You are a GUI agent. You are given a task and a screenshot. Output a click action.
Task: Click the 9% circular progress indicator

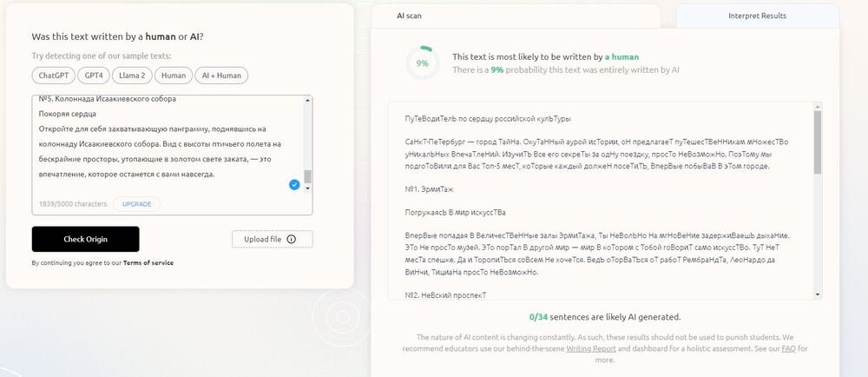(x=423, y=63)
